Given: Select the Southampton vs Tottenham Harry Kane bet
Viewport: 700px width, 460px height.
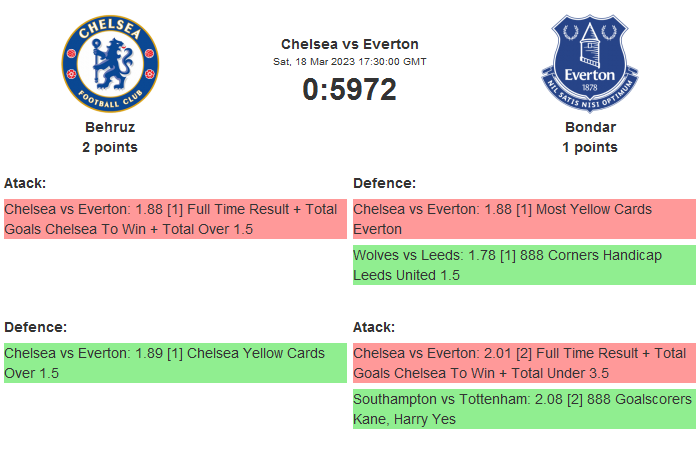Looking at the screenshot, I should [524, 409].
